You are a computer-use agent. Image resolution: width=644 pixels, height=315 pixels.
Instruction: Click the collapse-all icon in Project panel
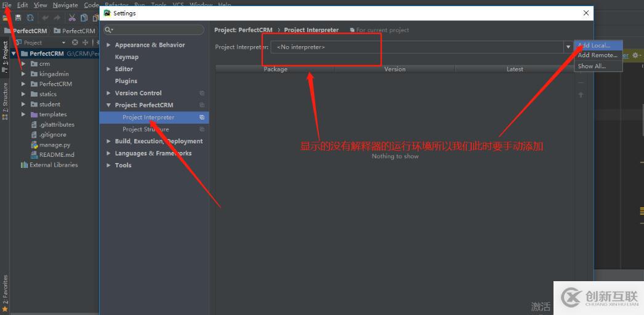[86, 42]
